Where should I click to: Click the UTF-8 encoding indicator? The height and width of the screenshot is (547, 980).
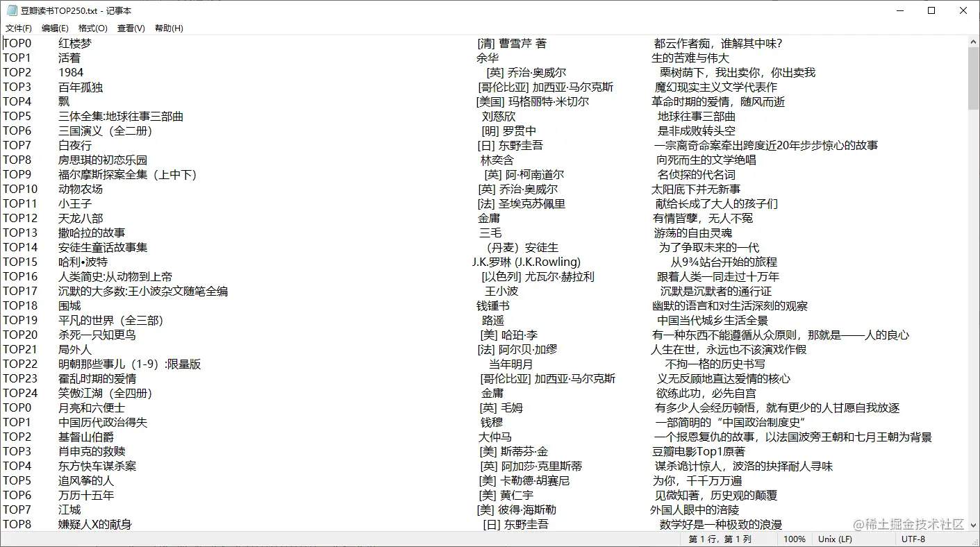pos(915,539)
